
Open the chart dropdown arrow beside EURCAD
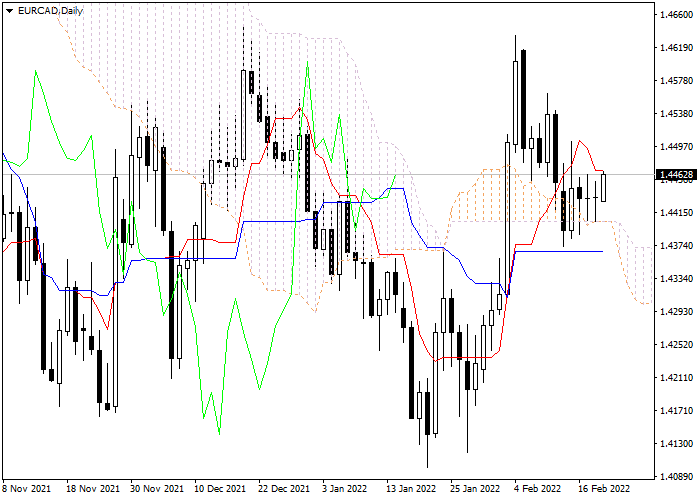(x=10, y=10)
